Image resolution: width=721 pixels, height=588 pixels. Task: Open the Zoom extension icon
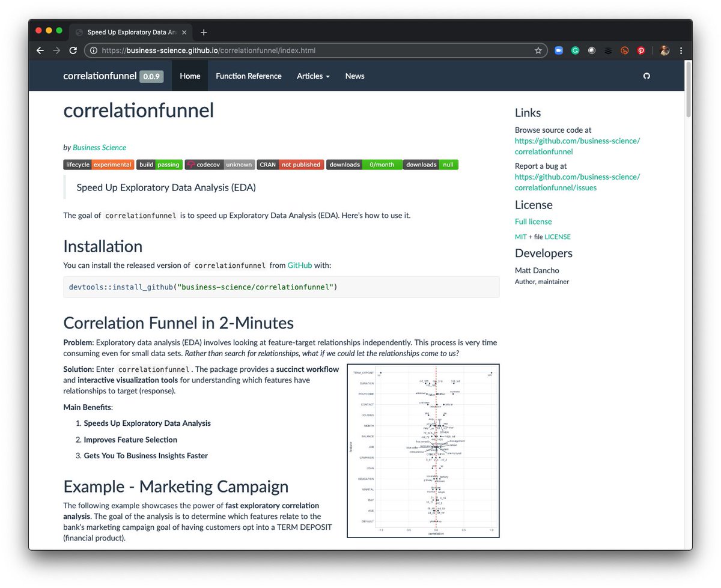(x=559, y=50)
